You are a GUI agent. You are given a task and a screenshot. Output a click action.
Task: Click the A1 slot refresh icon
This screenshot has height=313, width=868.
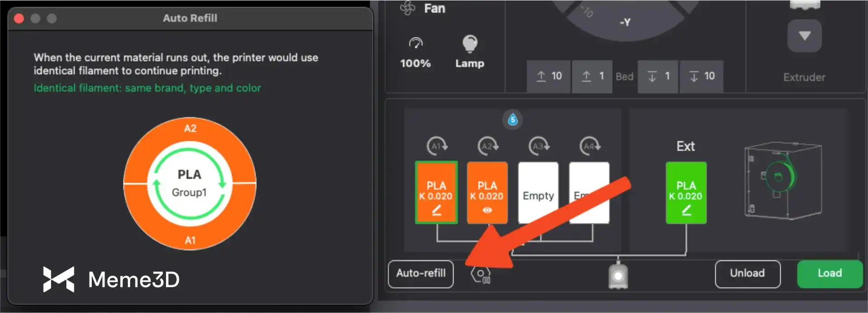437,146
